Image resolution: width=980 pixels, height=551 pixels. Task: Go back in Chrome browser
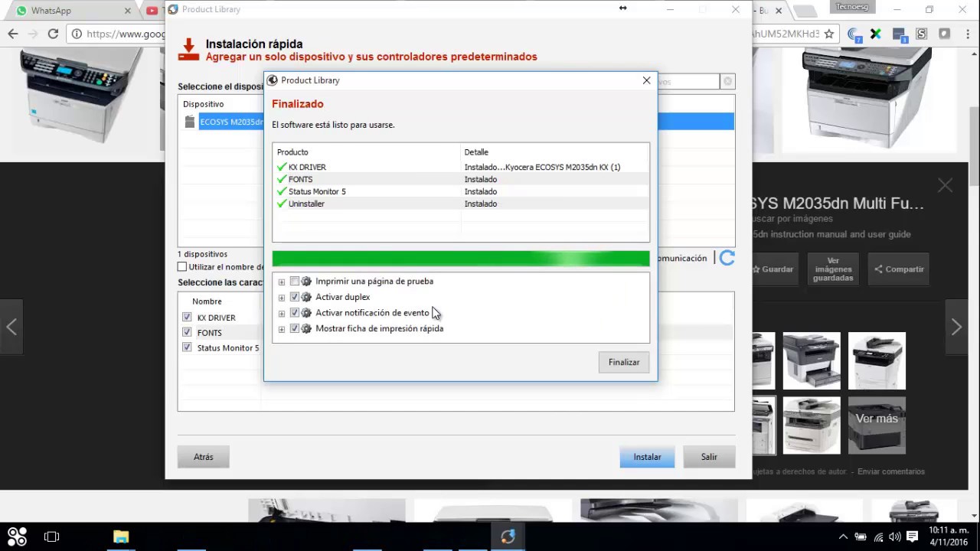(x=13, y=34)
